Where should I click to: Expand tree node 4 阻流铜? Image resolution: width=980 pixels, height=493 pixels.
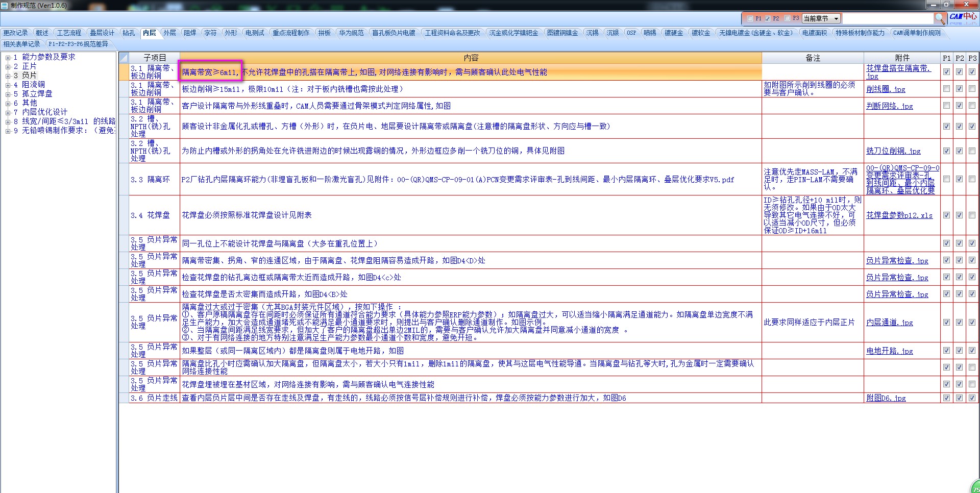[x=8, y=85]
